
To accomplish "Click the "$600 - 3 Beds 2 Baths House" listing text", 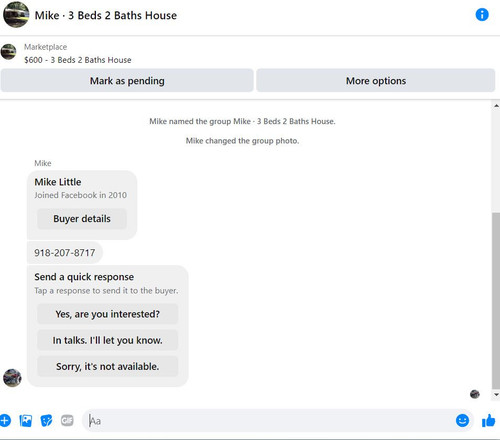I will point(78,60).
